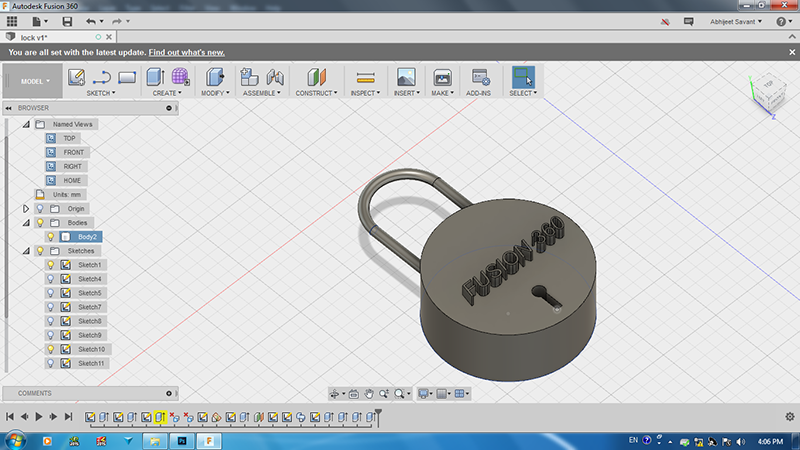Open the CONSTRUCT menu
Screen dimensions: 800x450
click(316, 93)
